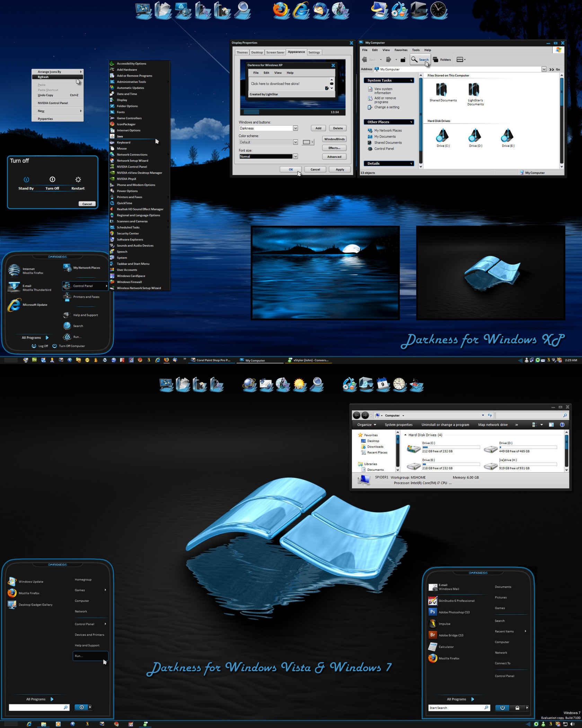Click Map network drive in Computer window
The width and height of the screenshot is (582, 728).
point(493,425)
